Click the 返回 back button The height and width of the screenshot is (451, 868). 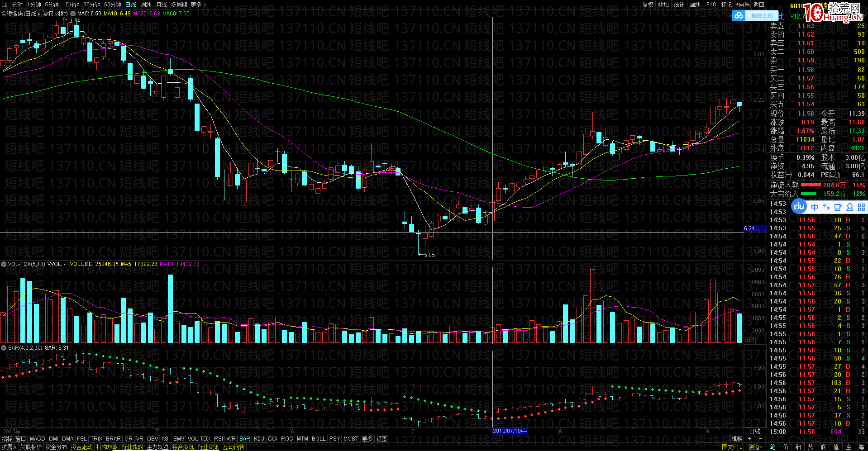[x=759, y=5]
